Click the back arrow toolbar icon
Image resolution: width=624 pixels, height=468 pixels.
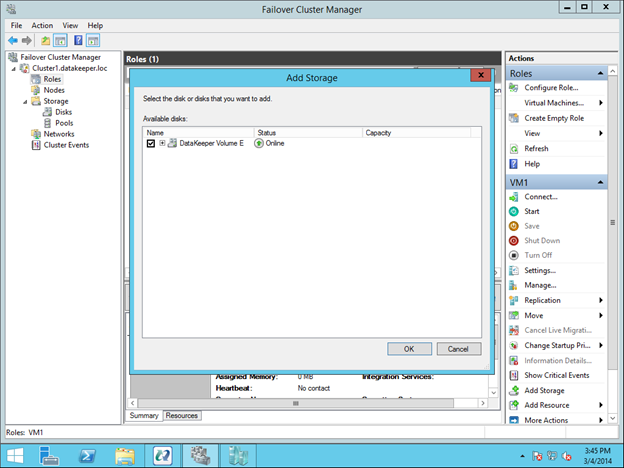(x=13, y=40)
